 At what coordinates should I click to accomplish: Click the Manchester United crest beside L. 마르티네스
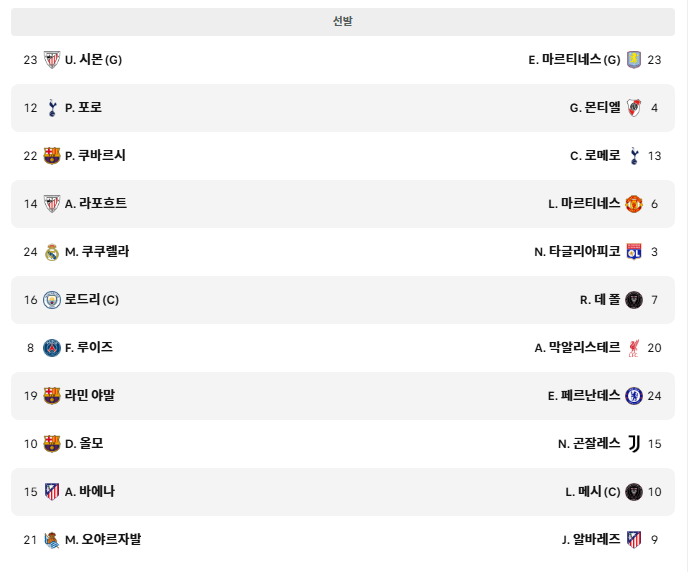coord(634,204)
